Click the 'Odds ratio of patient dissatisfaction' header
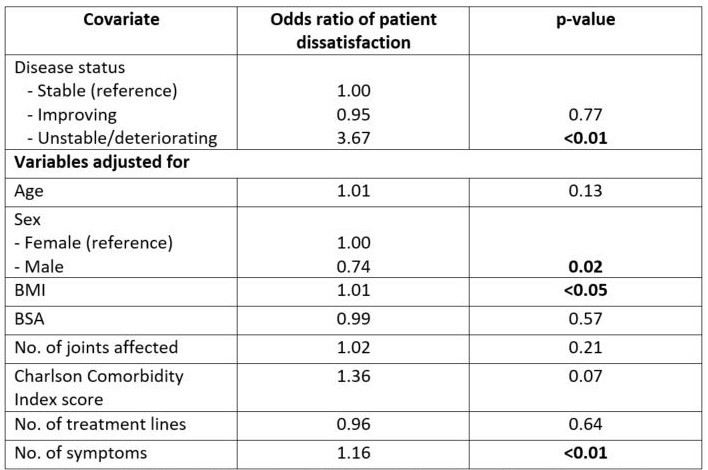The image size is (708, 470). coord(343,29)
